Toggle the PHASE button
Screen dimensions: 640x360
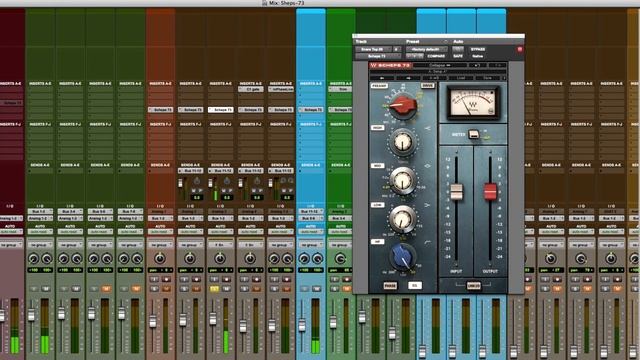(x=390, y=285)
